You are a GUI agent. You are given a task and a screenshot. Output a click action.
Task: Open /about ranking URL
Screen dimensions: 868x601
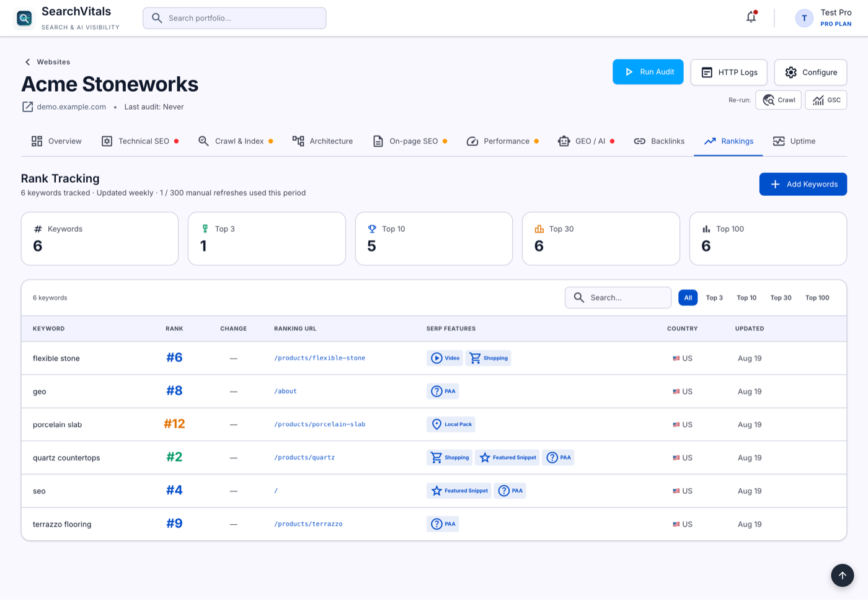(x=285, y=392)
